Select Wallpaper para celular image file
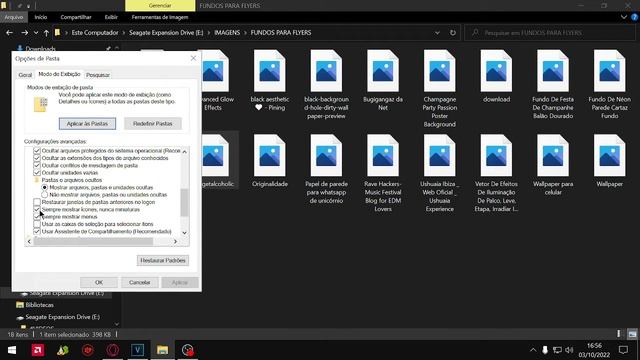This screenshot has height=360, width=640. coord(553,165)
